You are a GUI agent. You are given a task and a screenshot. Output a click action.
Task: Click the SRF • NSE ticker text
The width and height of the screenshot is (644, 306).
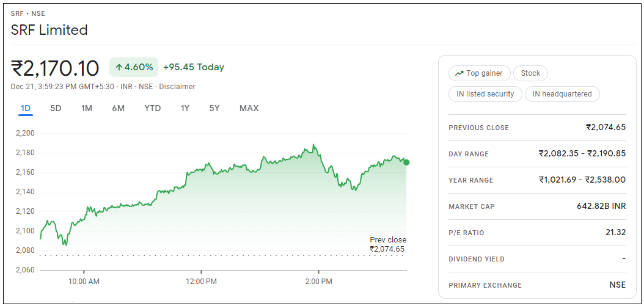pos(28,14)
